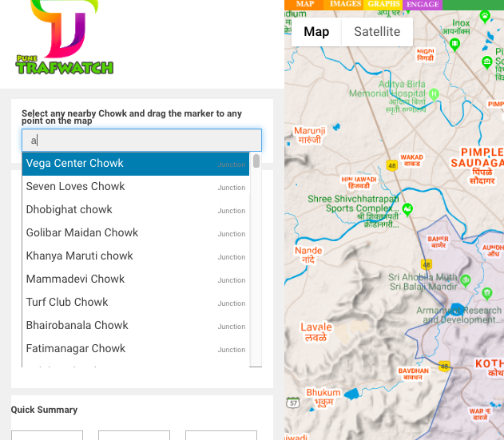Click Sri Balaji Mandir temple marker
504x440 pixels.
(465, 280)
